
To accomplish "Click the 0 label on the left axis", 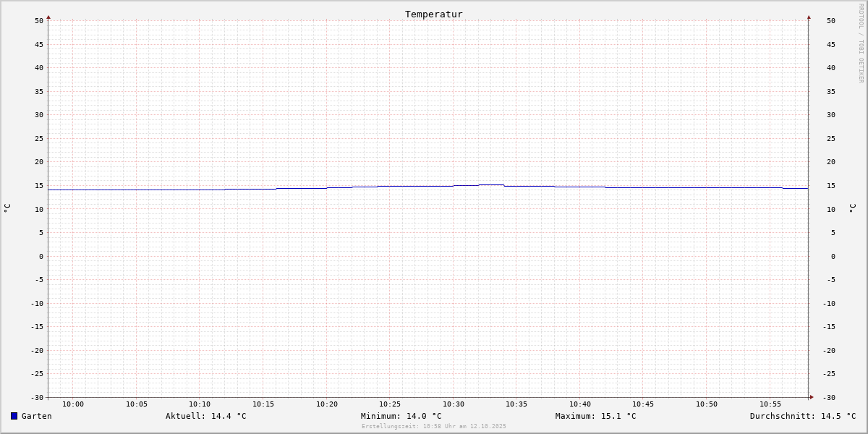I will pyautogui.click(x=41, y=256).
